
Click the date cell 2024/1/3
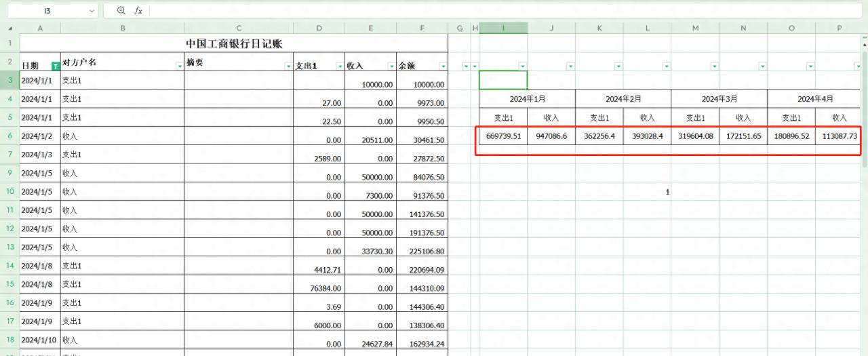[40, 155]
